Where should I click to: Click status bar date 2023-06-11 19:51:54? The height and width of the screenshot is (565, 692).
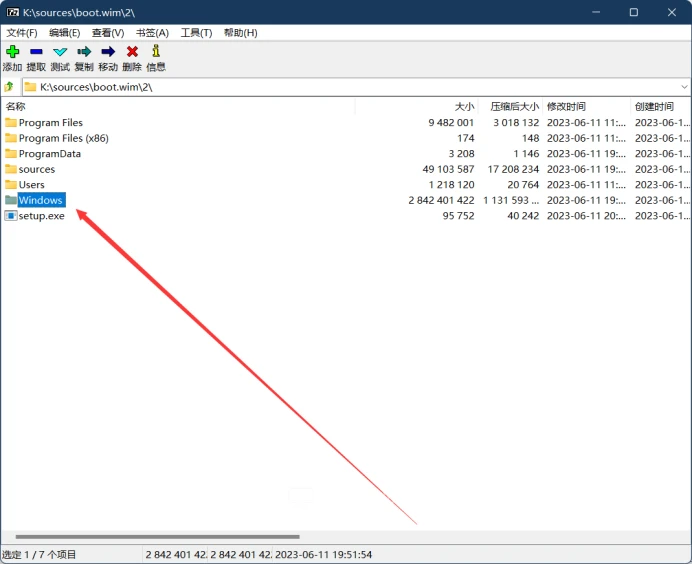[323, 554]
